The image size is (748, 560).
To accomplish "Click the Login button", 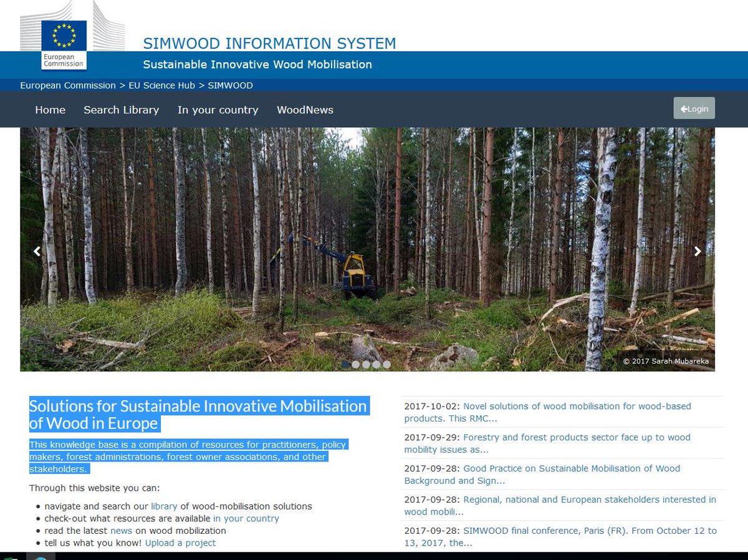I will [694, 109].
